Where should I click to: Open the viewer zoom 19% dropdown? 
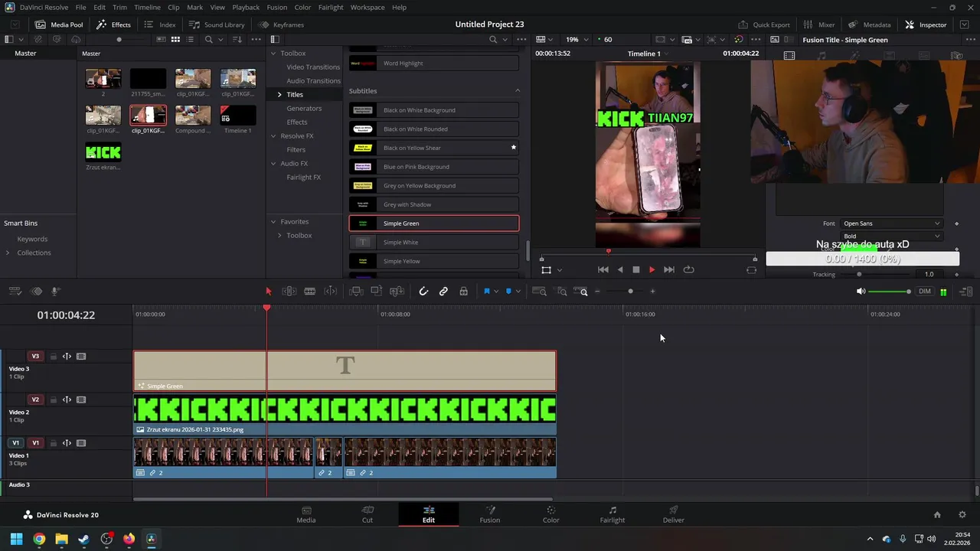coord(577,40)
